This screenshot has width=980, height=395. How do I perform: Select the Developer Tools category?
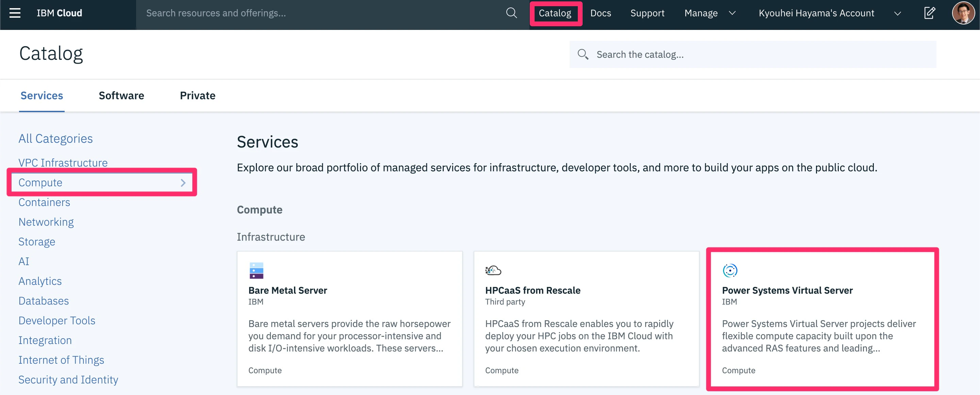coord(57,321)
